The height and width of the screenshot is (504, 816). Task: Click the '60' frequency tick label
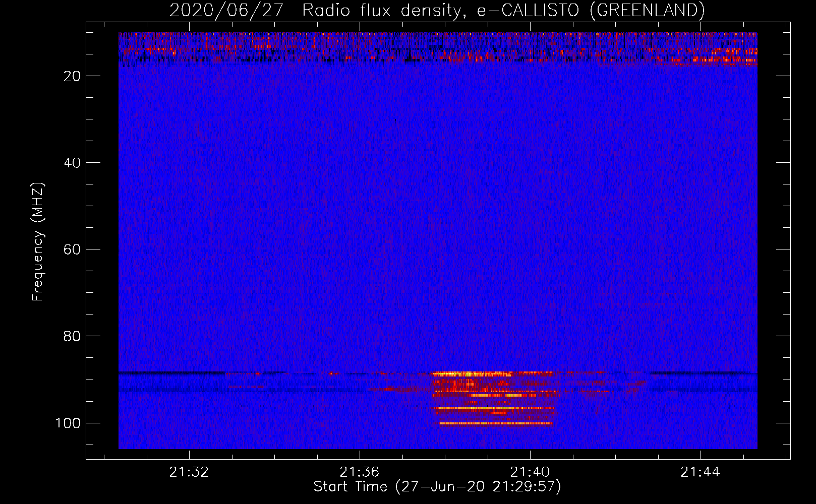point(72,249)
